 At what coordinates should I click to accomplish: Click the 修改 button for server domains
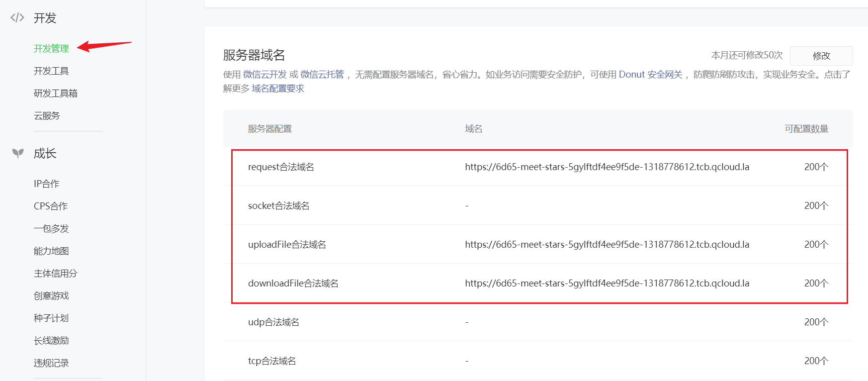(821, 56)
